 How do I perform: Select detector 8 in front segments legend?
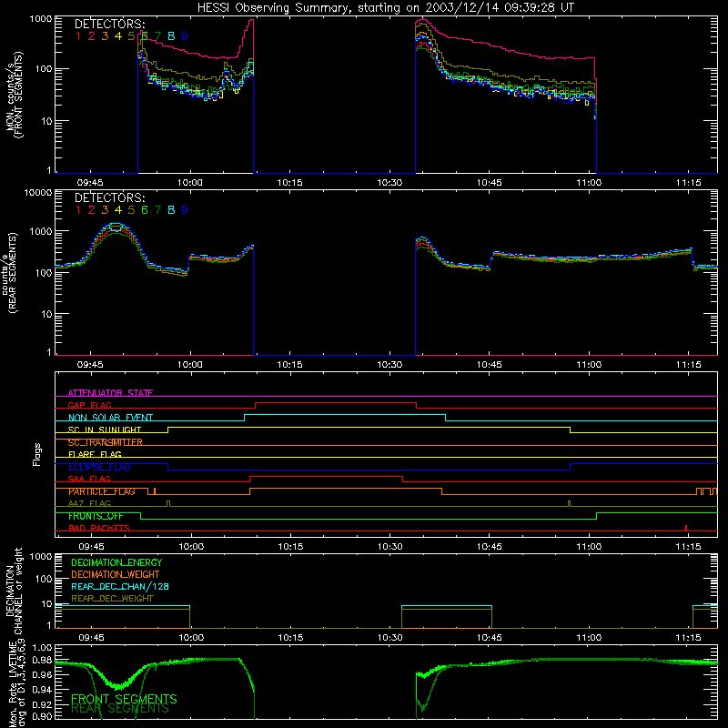[171, 36]
